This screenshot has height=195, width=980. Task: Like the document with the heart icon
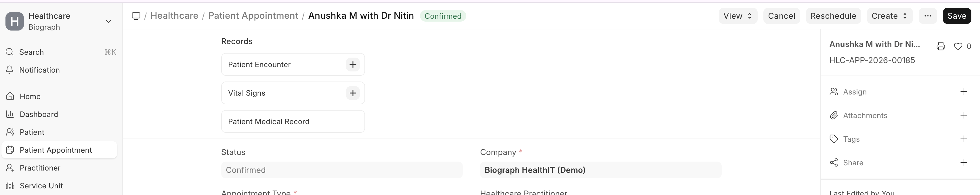[958, 46]
